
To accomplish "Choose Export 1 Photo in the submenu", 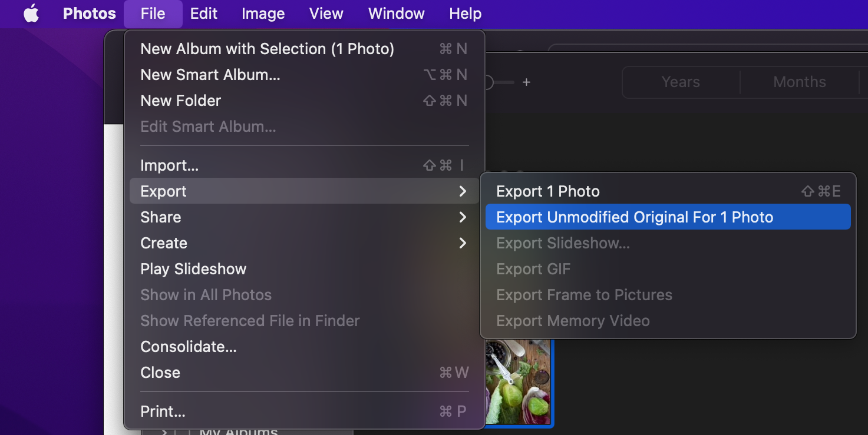I will [668, 191].
